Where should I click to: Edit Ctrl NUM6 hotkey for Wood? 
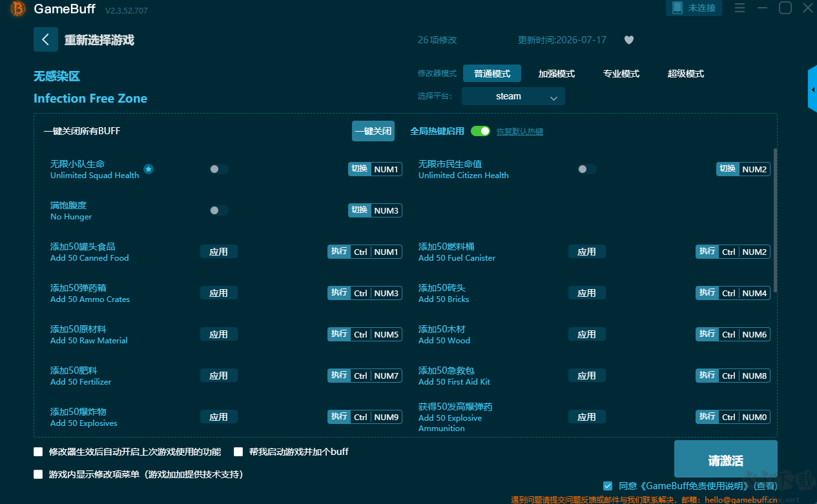coord(733,334)
